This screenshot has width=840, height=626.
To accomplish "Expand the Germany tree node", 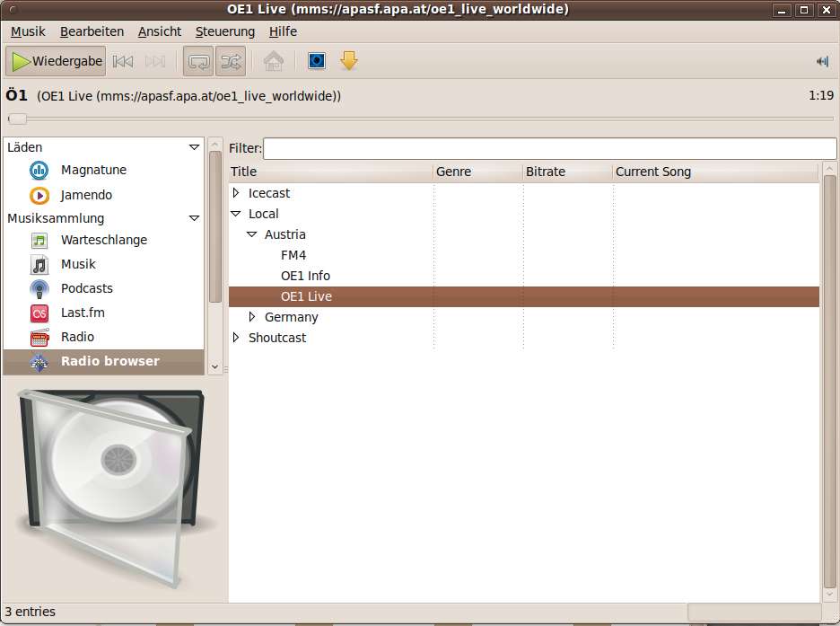I will point(252,317).
